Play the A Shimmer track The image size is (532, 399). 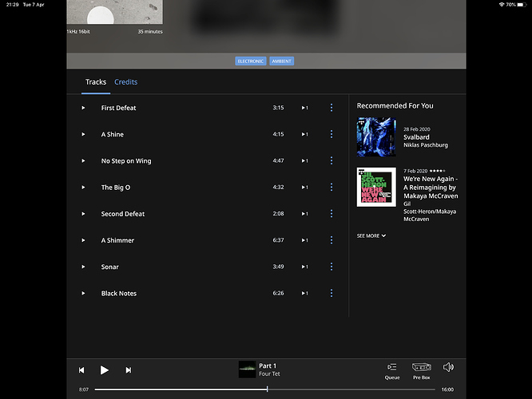tap(83, 240)
